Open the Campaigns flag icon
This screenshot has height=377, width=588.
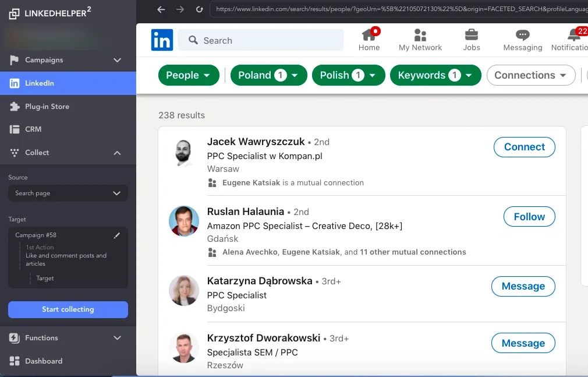[14, 60]
